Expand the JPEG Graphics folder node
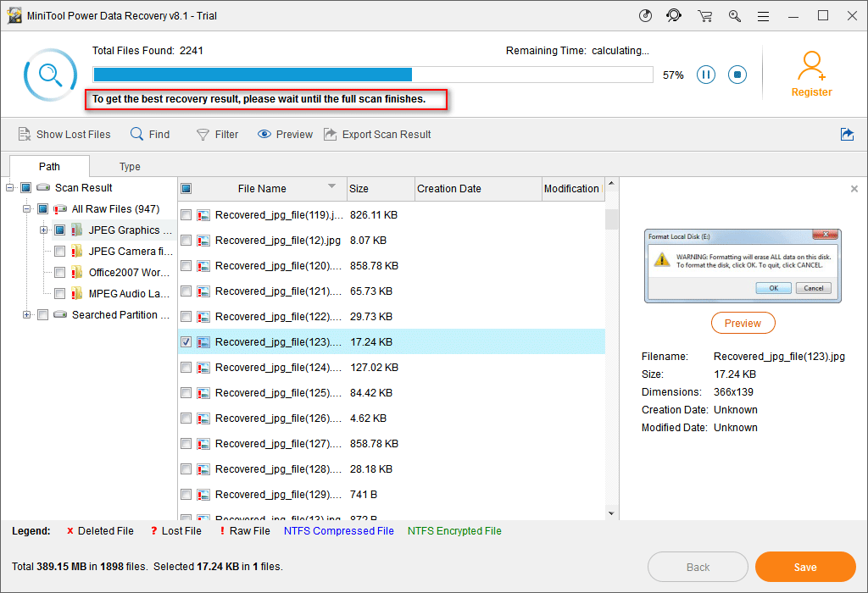The image size is (868, 593). (44, 230)
